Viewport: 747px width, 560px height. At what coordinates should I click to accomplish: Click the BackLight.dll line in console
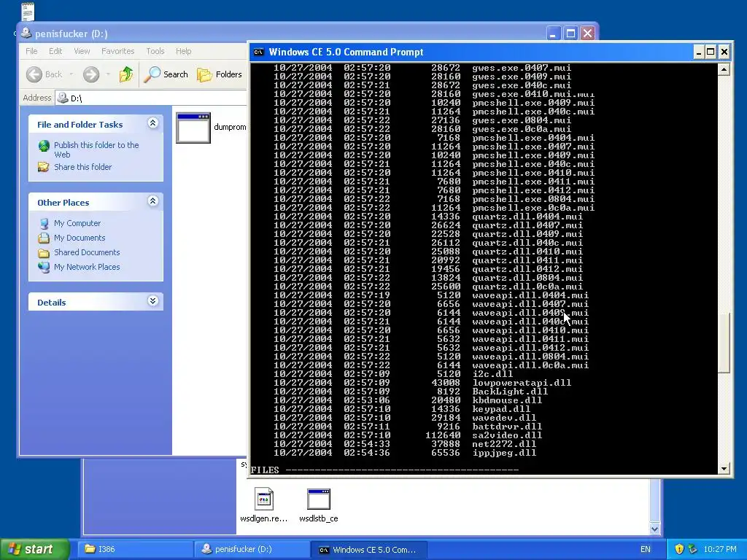[x=411, y=392]
